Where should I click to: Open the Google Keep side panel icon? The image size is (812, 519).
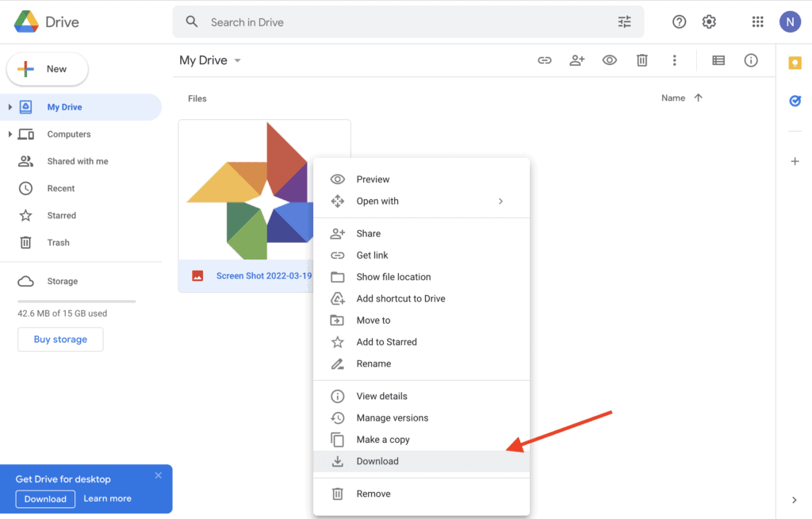pyautogui.click(x=795, y=63)
